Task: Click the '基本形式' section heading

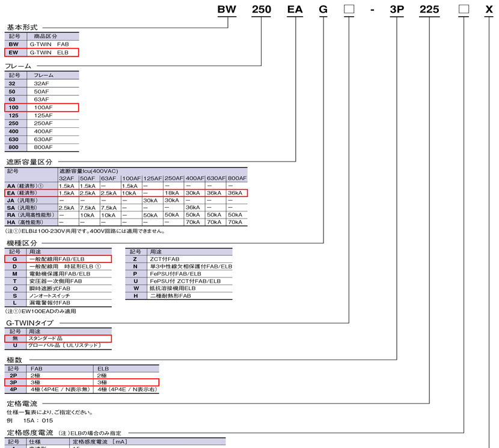Action: 22,28
